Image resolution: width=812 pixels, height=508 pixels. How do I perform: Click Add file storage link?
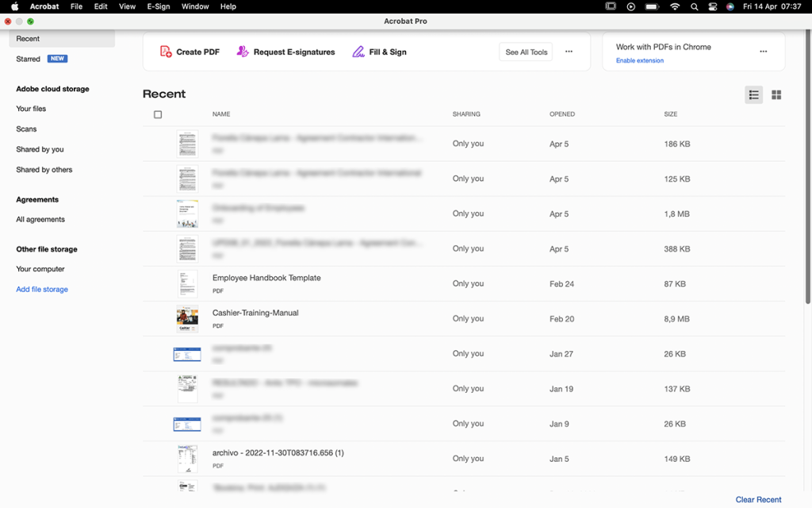click(x=42, y=289)
